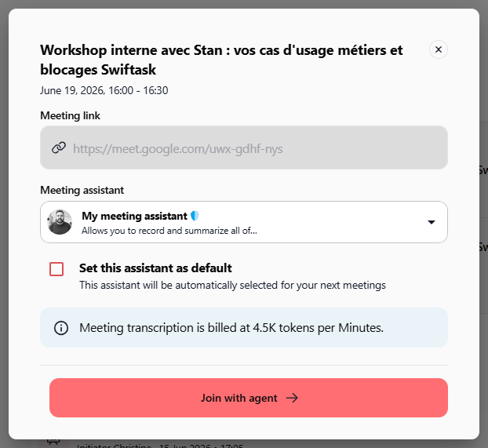Viewport: 488px width, 448px height.
Task: Click the info circle icon
Action: 61,328
